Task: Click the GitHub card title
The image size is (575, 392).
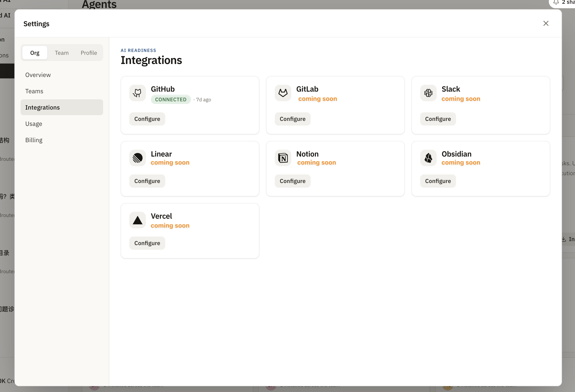Action: [x=163, y=89]
